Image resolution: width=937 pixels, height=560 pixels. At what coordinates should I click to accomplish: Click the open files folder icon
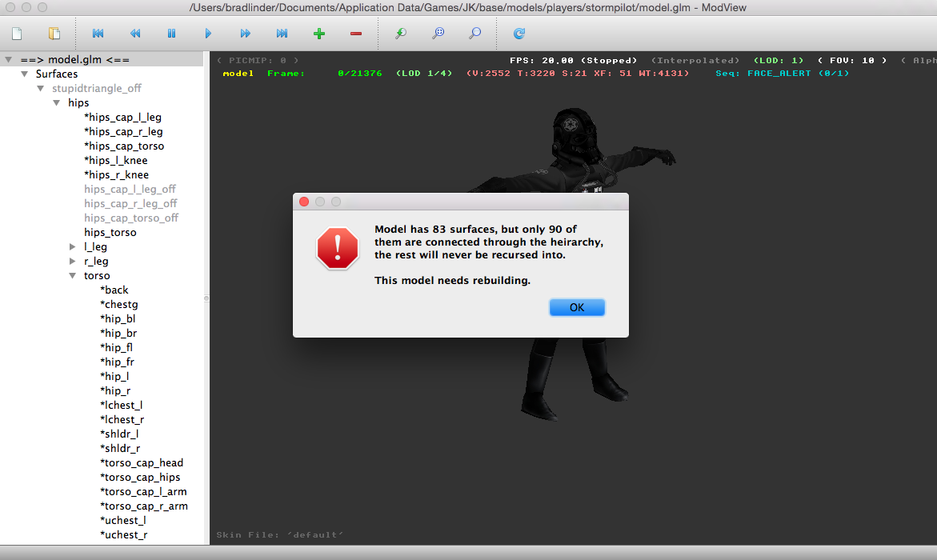click(x=54, y=34)
